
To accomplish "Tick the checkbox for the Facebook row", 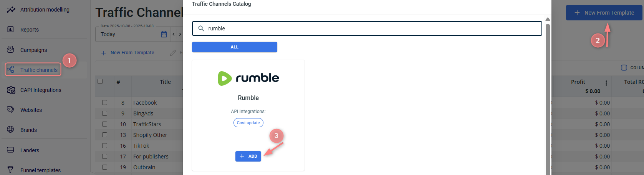I will point(104,103).
